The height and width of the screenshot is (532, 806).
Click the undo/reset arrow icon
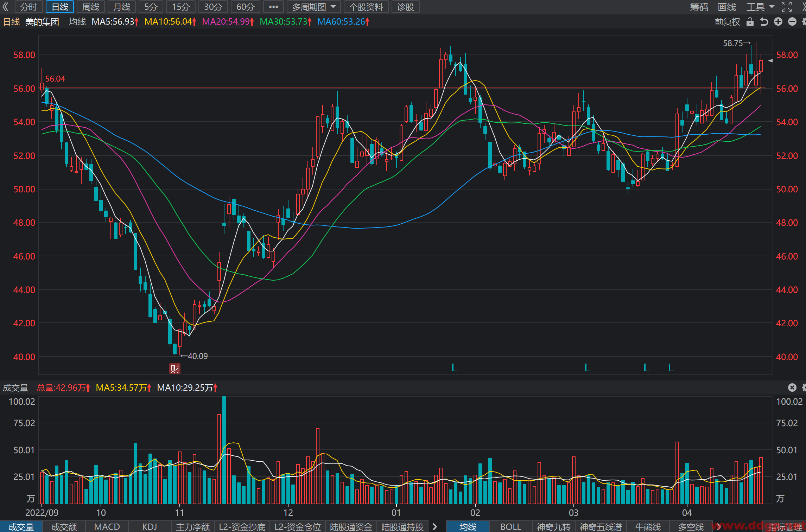pyautogui.click(x=764, y=22)
